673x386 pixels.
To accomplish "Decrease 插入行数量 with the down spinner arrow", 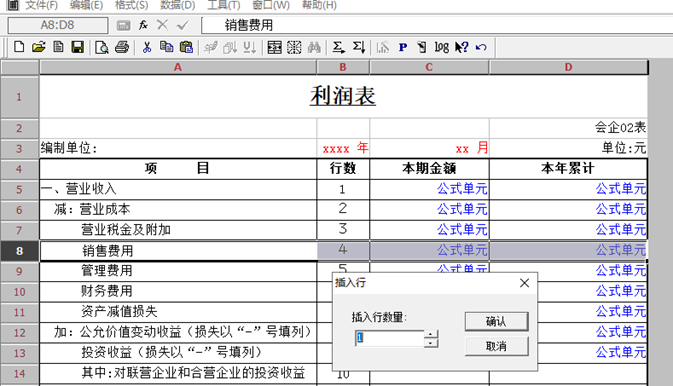I will 431,343.
